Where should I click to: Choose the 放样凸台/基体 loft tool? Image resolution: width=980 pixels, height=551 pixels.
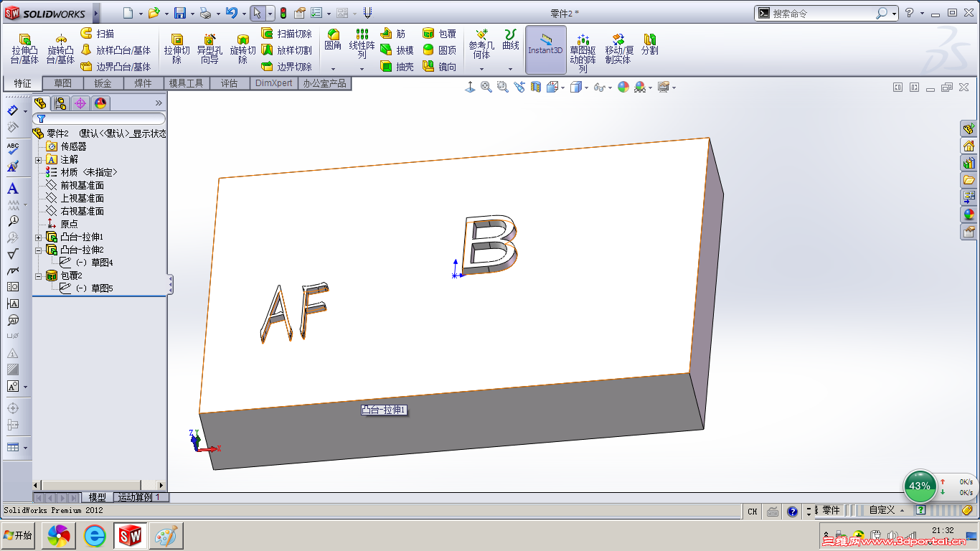(116, 50)
